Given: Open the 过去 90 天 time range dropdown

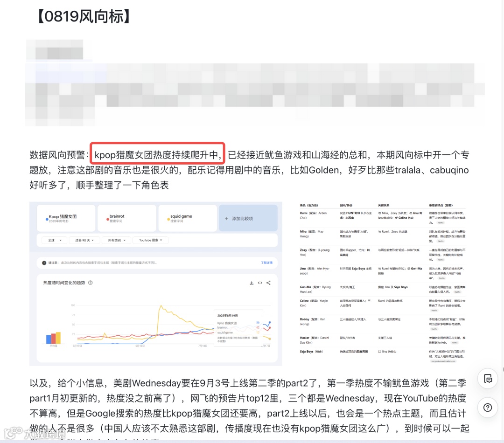Looking at the screenshot, I should point(84,240).
